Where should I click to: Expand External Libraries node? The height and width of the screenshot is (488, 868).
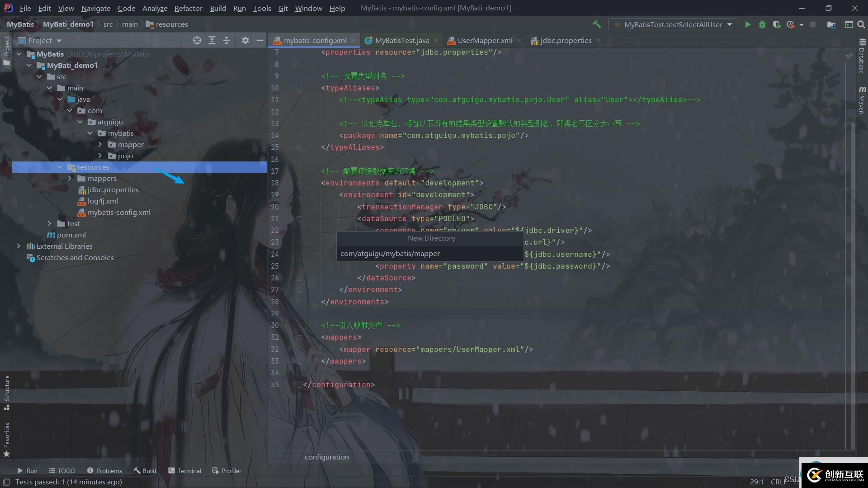coord(19,246)
